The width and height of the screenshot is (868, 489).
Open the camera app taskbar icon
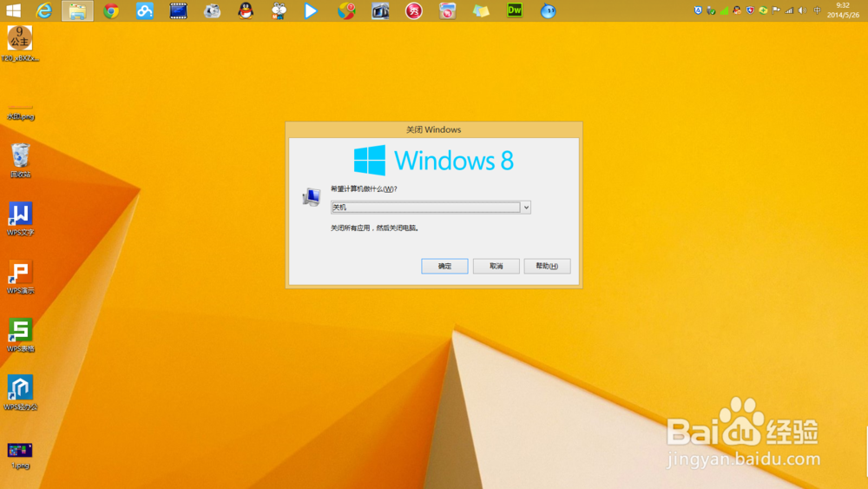click(x=212, y=10)
